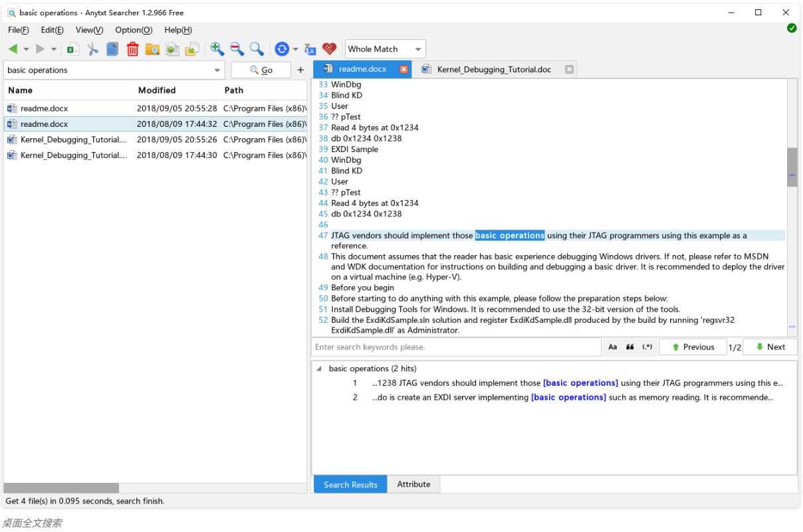803x532 pixels.
Task: Click the red heart donate icon
Action: [329, 48]
